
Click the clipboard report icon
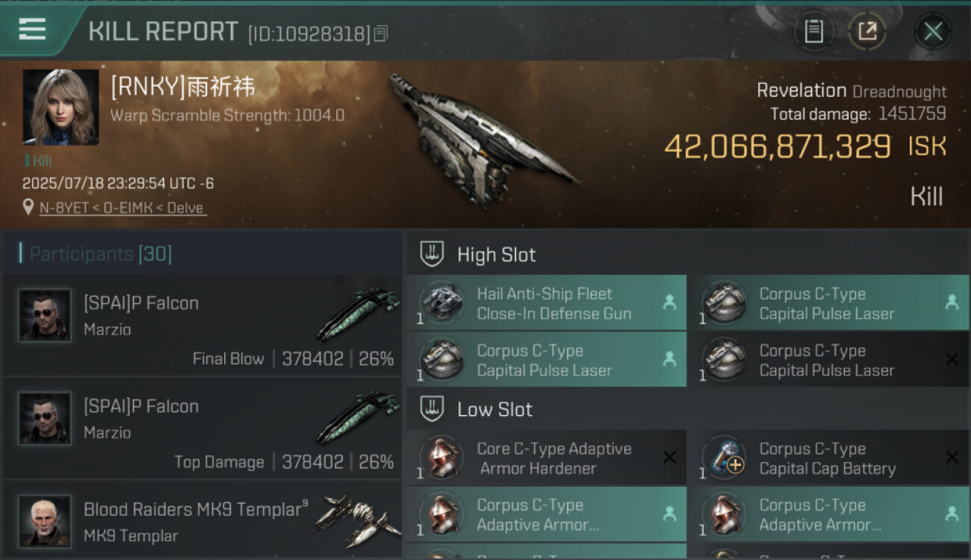(x=813, y=31)
